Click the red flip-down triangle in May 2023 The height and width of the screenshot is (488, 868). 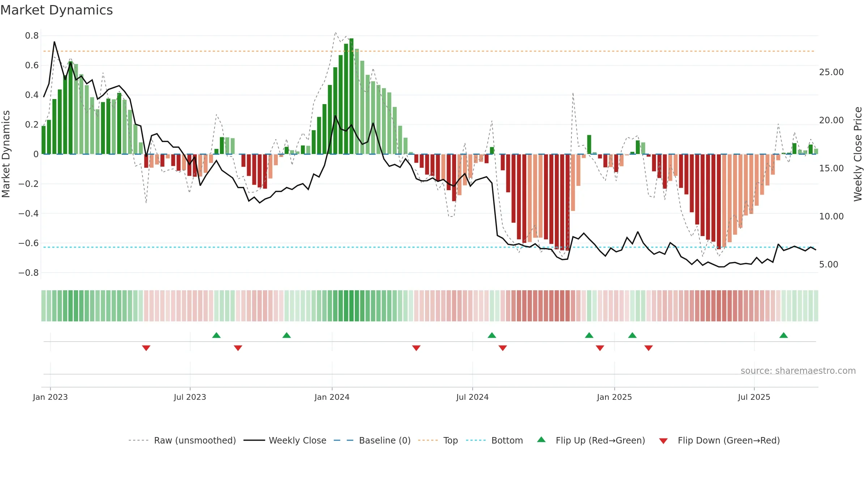pos(146,348)
